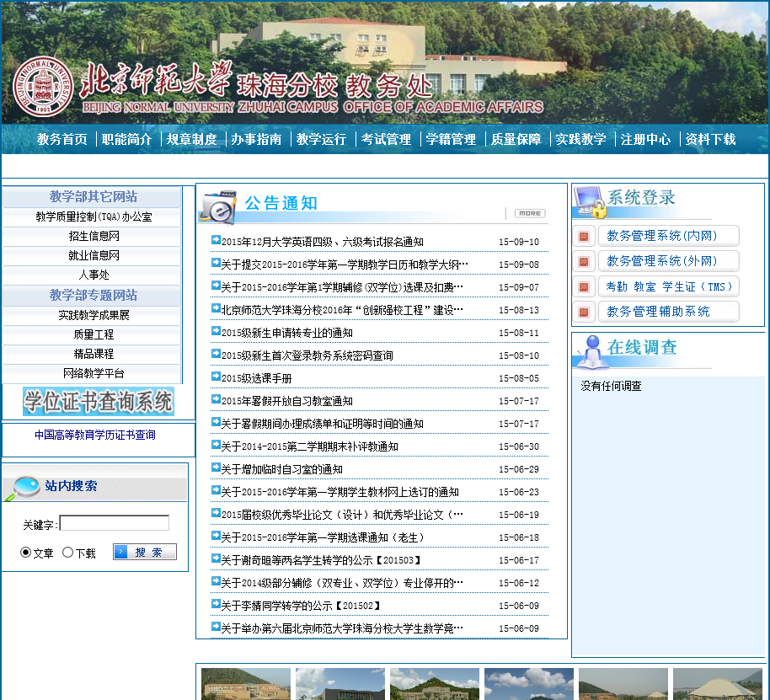Open the 教务首页 navigation menu item

(61, 140)
